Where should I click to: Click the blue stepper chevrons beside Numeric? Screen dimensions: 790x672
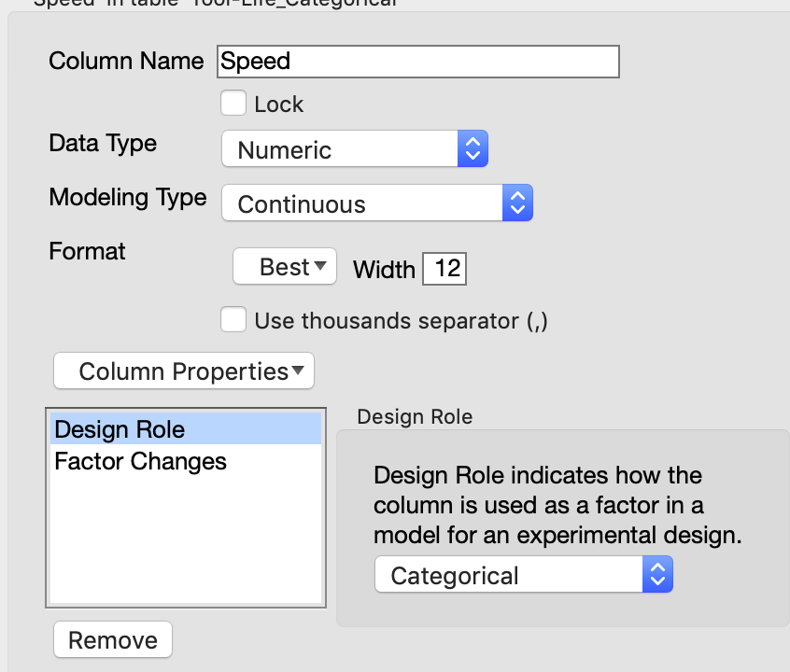click(473, 147)
